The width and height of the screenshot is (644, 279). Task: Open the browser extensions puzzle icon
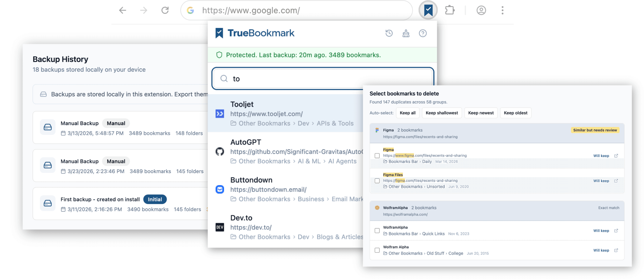coord(450,10)
